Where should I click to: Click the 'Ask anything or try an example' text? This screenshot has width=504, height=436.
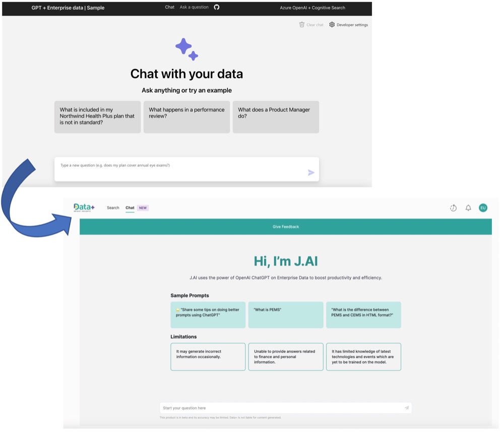coord(186,90)
